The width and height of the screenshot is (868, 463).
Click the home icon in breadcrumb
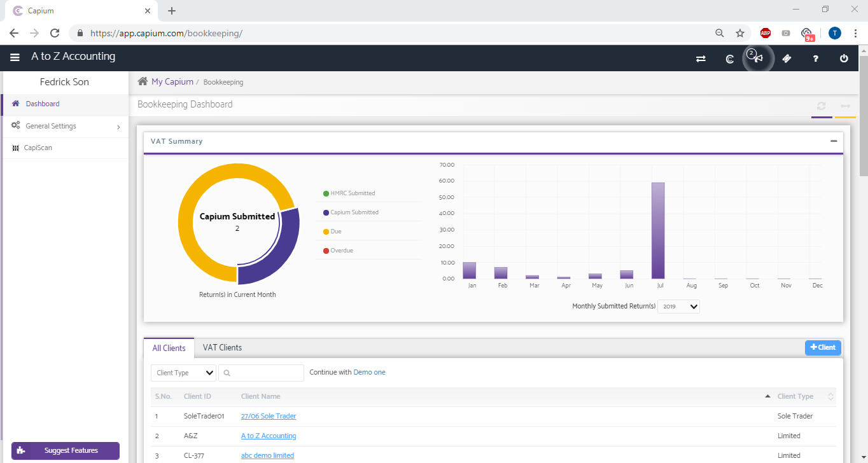point(143,81)
